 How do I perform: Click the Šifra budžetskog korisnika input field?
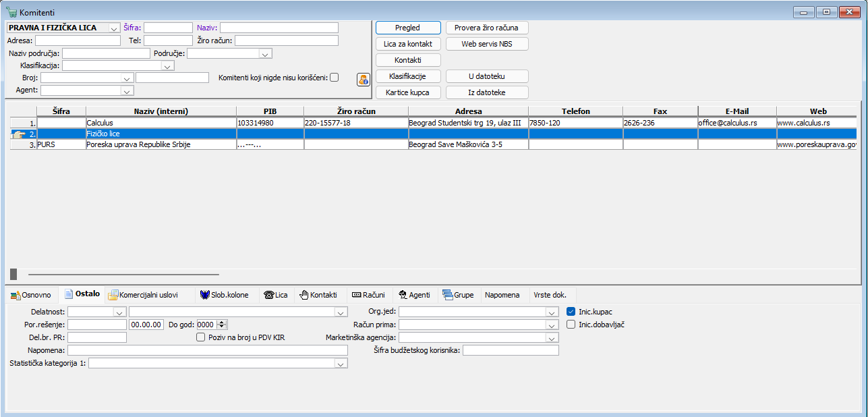(x=511, y=350)
